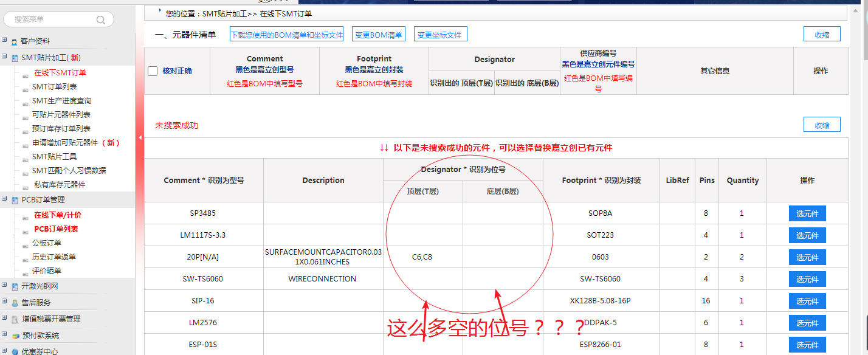Click the 售后服务 icon in sidebar
The width and height of the screenshot is (868, 355).
click(15, 303)
